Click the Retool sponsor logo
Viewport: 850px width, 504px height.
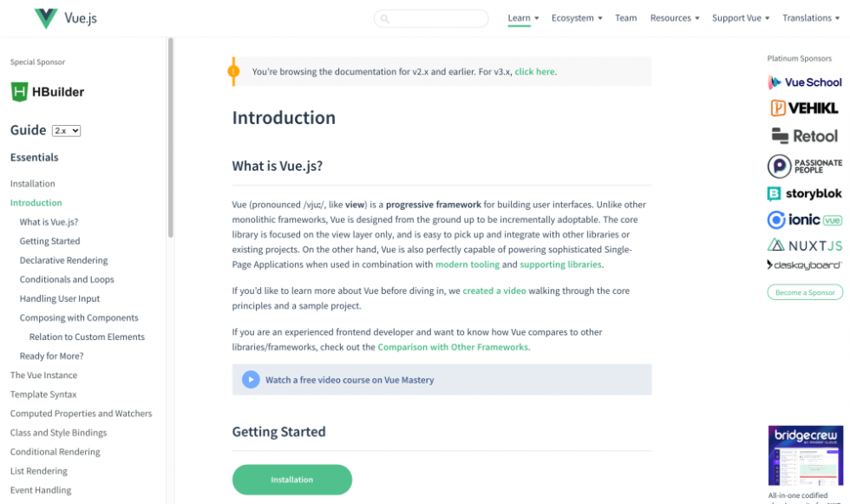click(x=805, y=135)
